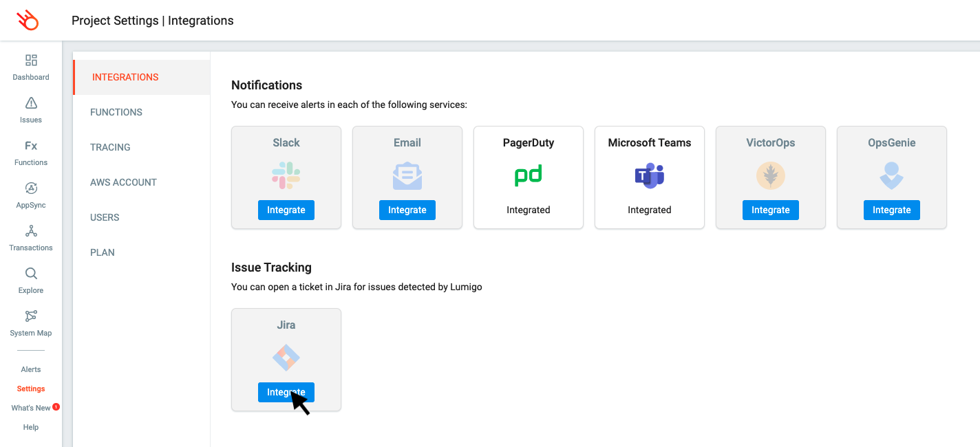Image resolution: width=980 pixels, height=447 pixels.
Task: Open Help in the sidebar
Action: click(x=31, y=427)
